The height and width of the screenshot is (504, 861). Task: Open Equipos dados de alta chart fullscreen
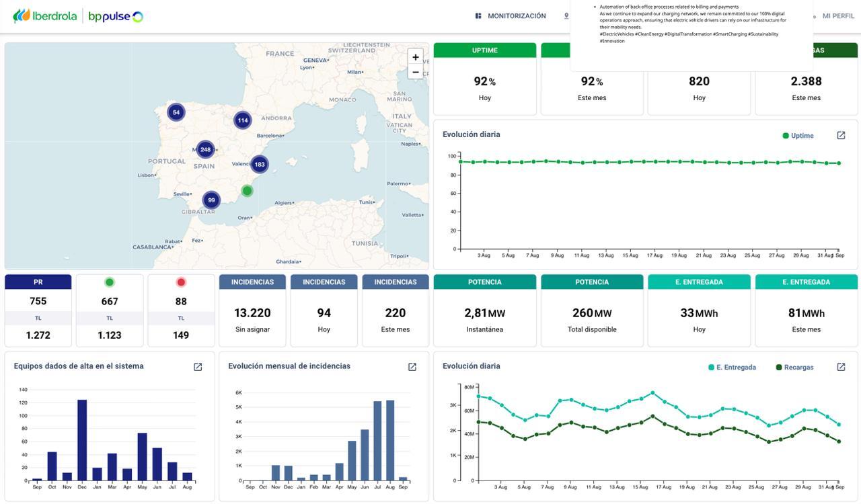198,367
